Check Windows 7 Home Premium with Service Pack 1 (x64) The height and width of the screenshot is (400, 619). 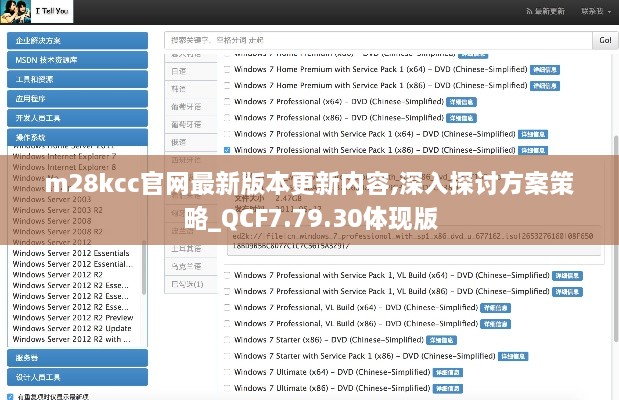[227, 69]
